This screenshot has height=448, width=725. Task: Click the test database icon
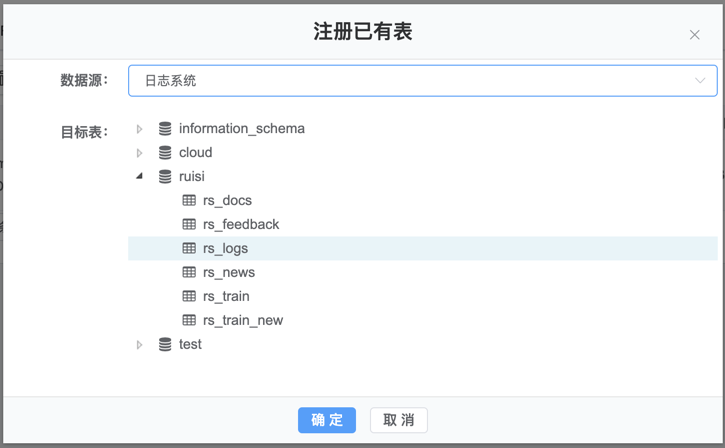(x=165, y=345)
